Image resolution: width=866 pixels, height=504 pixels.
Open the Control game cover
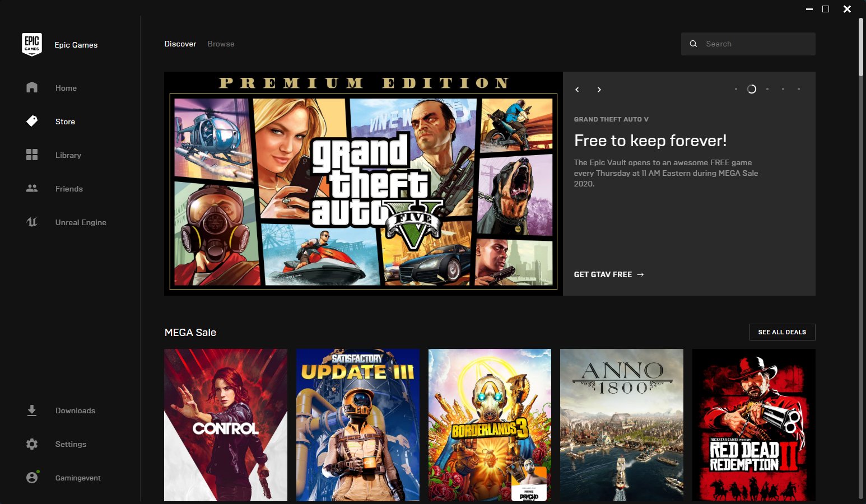(x=226, y=425)
